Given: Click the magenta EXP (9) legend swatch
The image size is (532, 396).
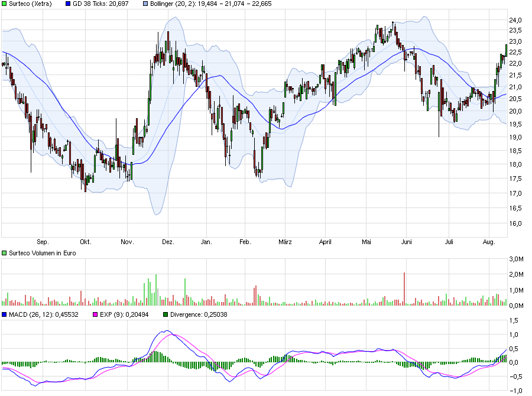Looking at the screenshot, I should pyautogui.click(x=95, y=314).
